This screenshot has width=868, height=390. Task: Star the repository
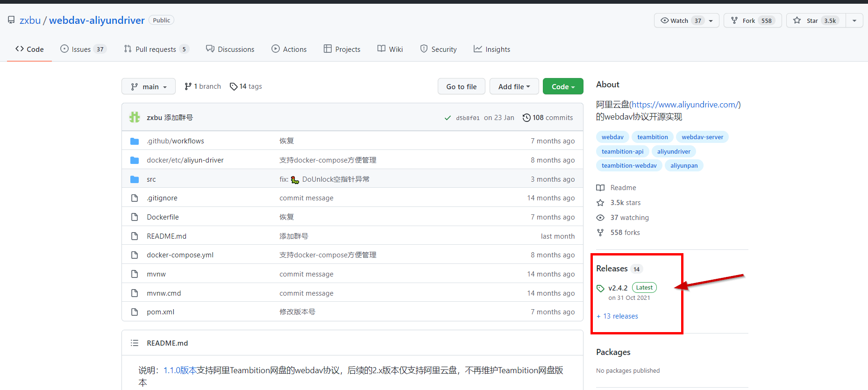[x=816, y=21]
